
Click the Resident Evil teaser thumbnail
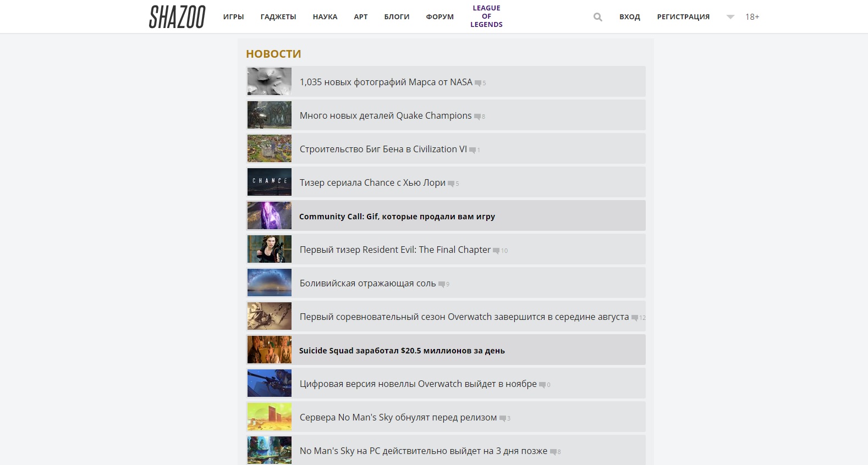[270, 249]
